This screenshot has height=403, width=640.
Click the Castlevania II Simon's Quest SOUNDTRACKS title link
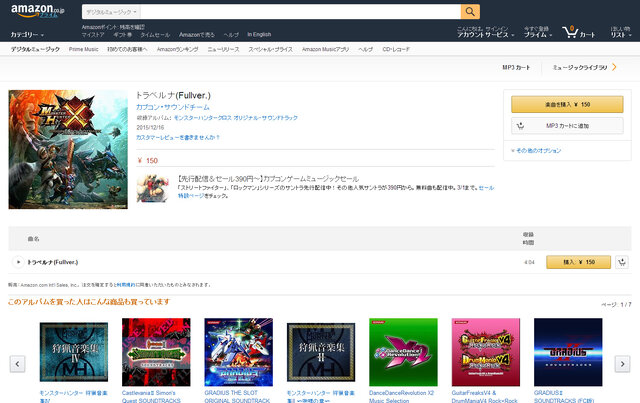pyautogui.click(x=151, y=396)
